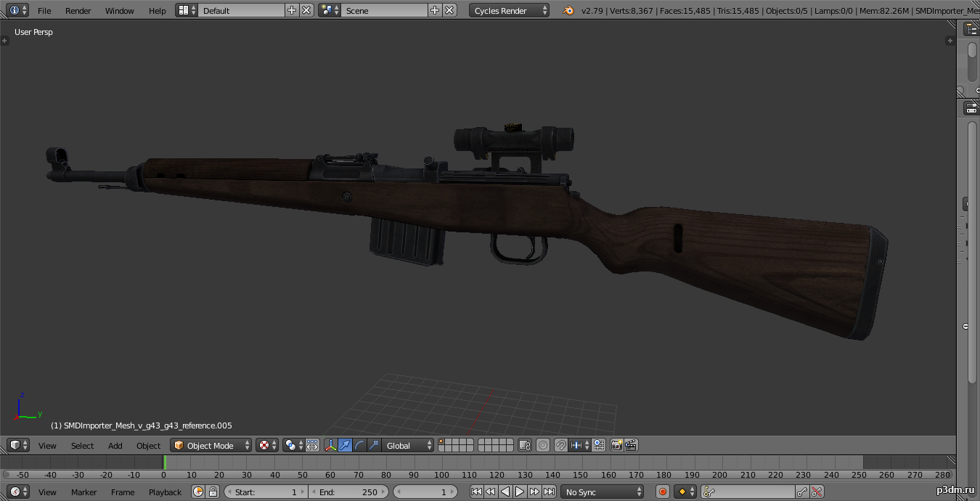This screenshot has height=501, width=980.
Task: Toggle automatic keyframe record button
Action: [662, 492]
